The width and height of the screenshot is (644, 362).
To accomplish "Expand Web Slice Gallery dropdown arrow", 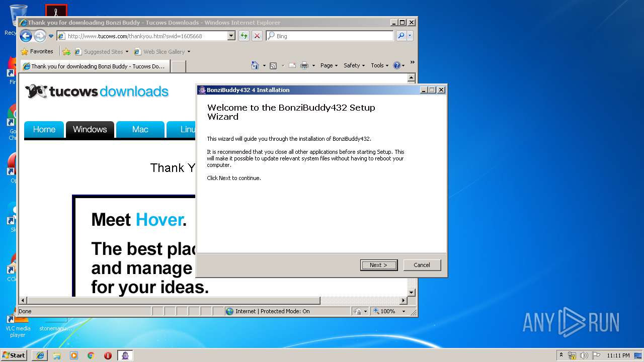I will point(189,52).
